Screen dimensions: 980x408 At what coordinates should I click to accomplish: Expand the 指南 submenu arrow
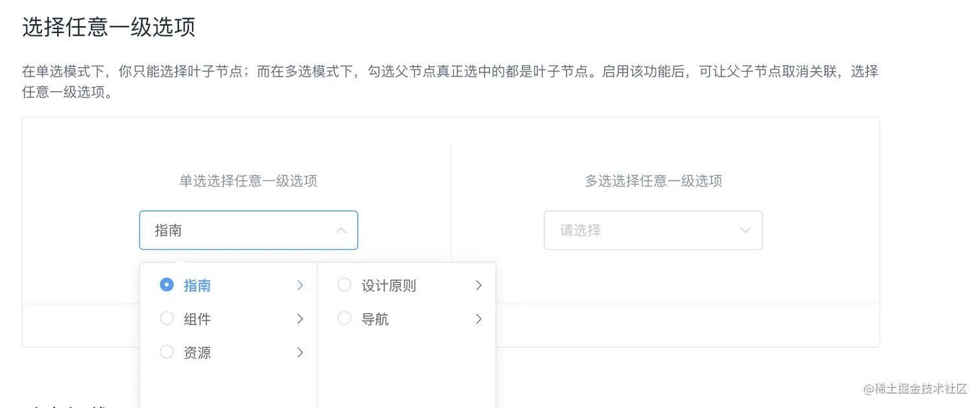tap(300, 285)
